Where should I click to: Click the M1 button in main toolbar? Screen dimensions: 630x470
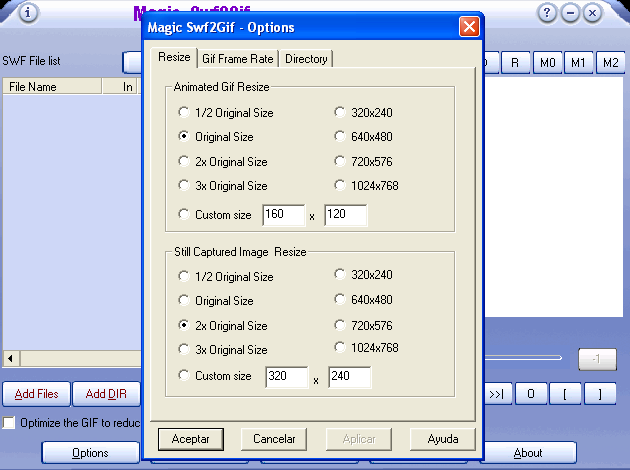[x=579, y=63]
